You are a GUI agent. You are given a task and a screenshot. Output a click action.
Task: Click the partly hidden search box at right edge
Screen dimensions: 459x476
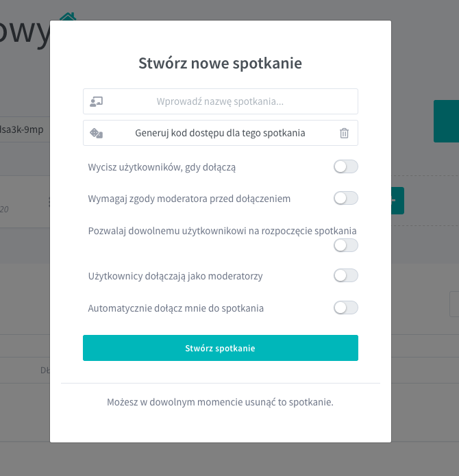coord(454,303)
